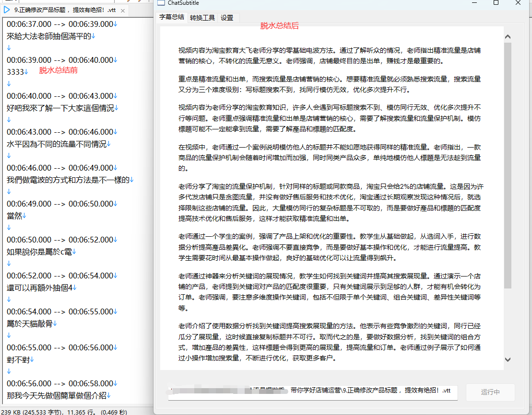Screen dimensions: 532x415
Task: Click the summary panel scrollbar thumb
Action: pyautogui.click(x=508, y=165)
